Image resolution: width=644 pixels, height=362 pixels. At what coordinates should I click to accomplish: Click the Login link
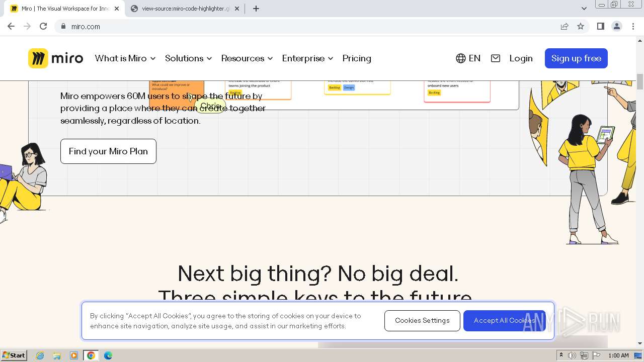tap(521, 58)
